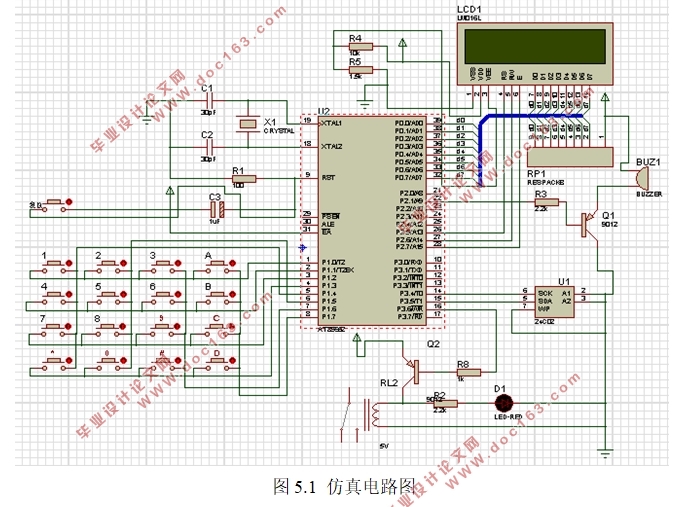Select resistor R8 next to Q2
Screen dimensions: 683x507
(x=462, y=371)
